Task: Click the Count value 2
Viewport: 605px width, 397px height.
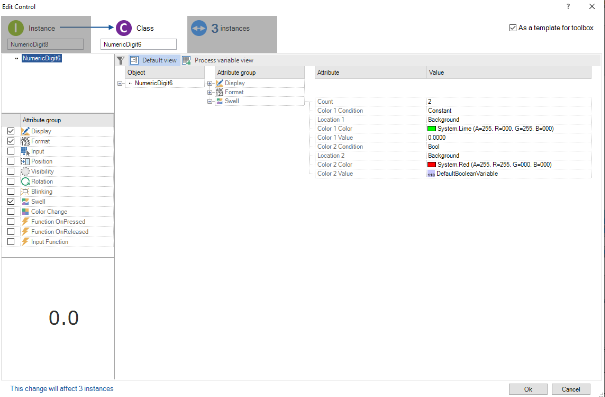Action: 509,101
